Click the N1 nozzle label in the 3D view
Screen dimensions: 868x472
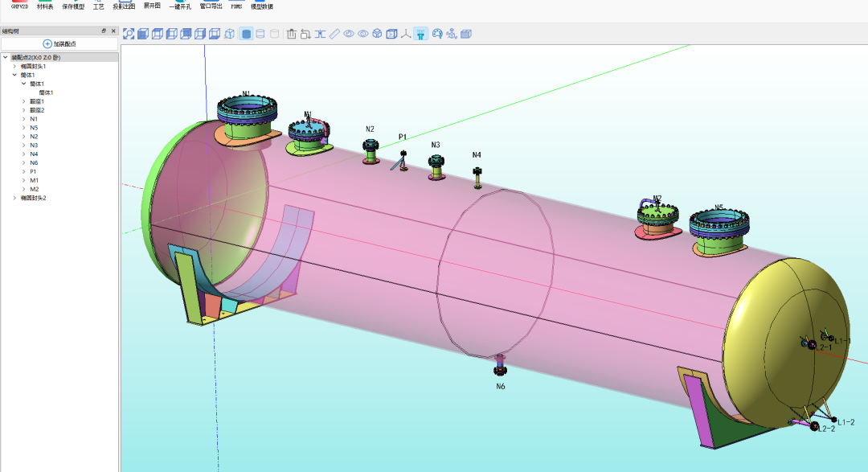247,94
